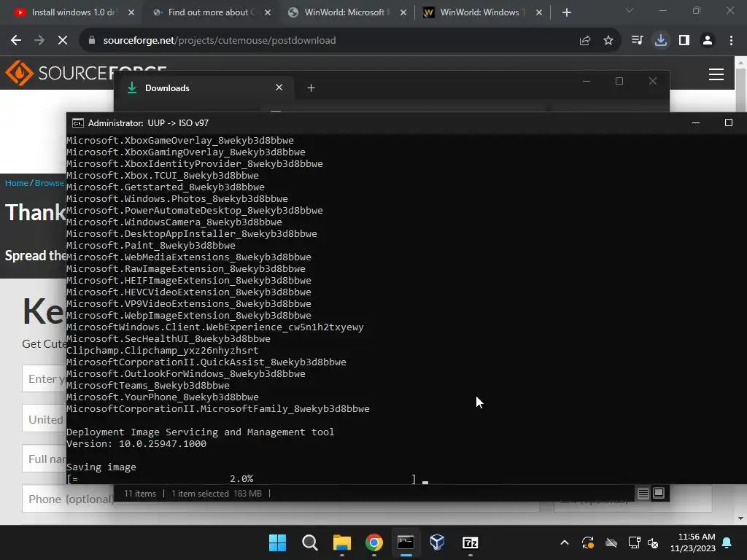Image resolution: width=747 pixels, height=560 pixels.
Task: Click the SourceForge logo
Action: (86, 73)
